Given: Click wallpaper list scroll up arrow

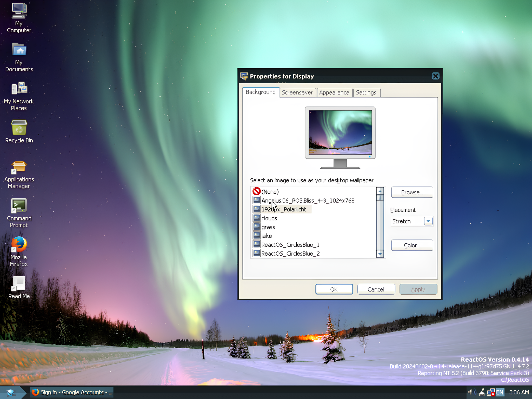Looking at the screenshot, I should tap(380, 191).
